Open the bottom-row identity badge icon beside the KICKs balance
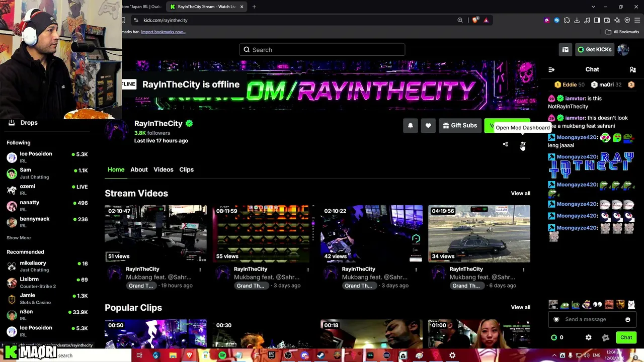 pos(605,337)
